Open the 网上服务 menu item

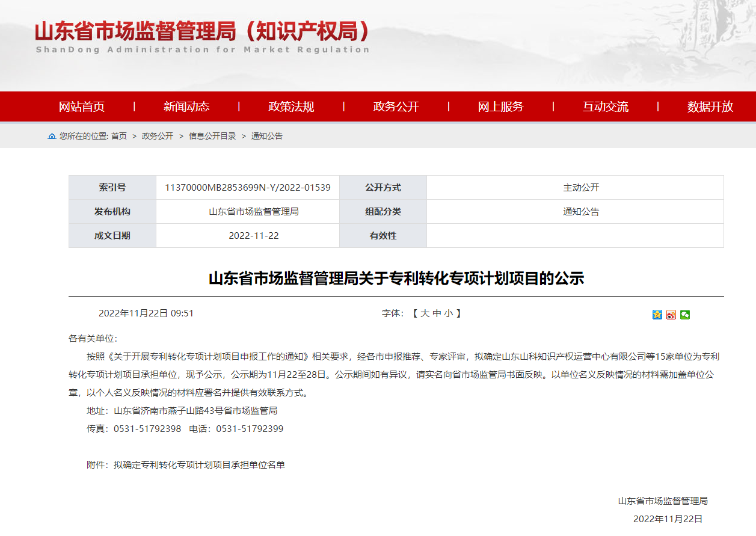500,106
